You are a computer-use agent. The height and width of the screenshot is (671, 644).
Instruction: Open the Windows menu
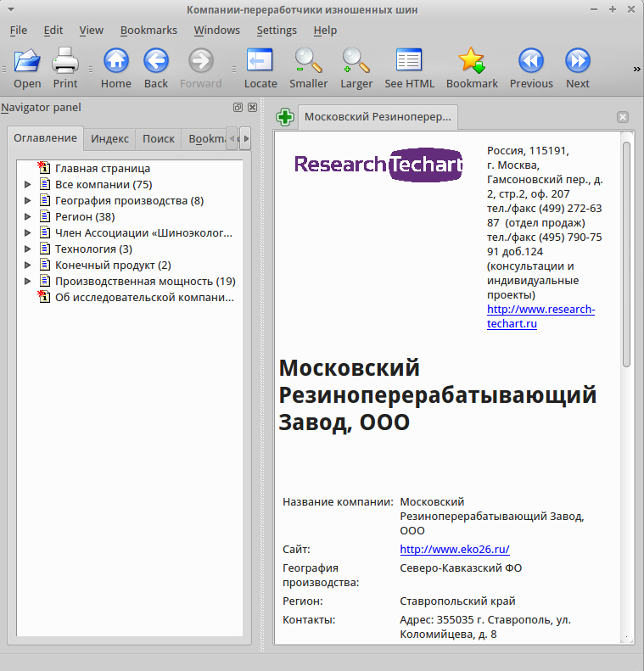(216, 31)
